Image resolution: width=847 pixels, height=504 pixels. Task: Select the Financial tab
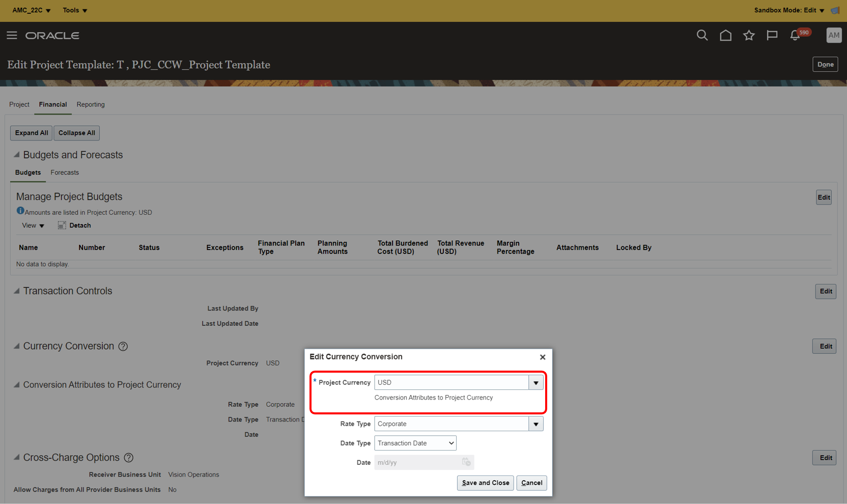click(x=53, y=104)
